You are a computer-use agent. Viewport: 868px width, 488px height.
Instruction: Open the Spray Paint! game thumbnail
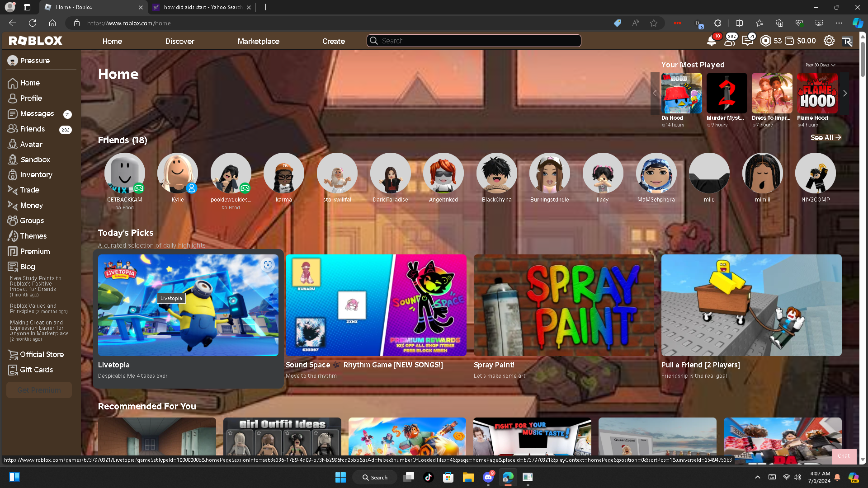(564, 305)
